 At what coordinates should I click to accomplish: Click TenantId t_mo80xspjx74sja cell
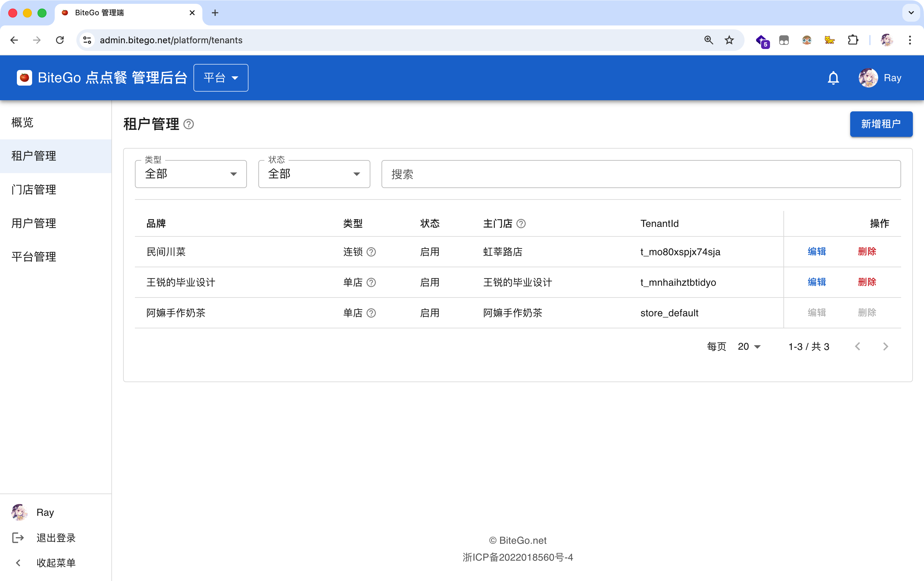click(680, 252)
